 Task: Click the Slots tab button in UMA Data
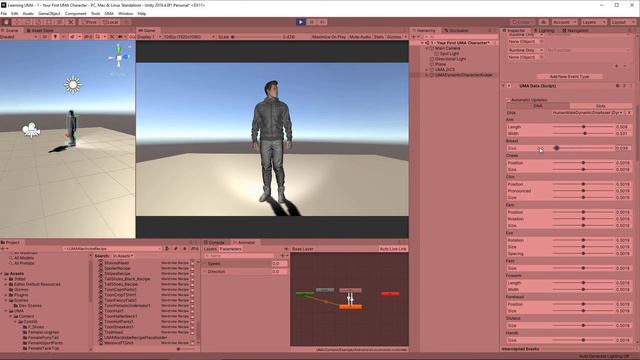point(601,106)
